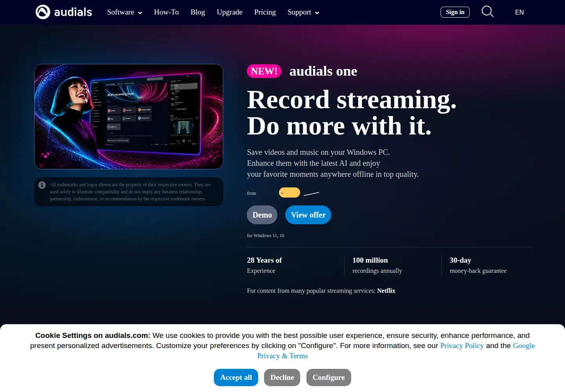Click the View offer button

pos(308,215)
